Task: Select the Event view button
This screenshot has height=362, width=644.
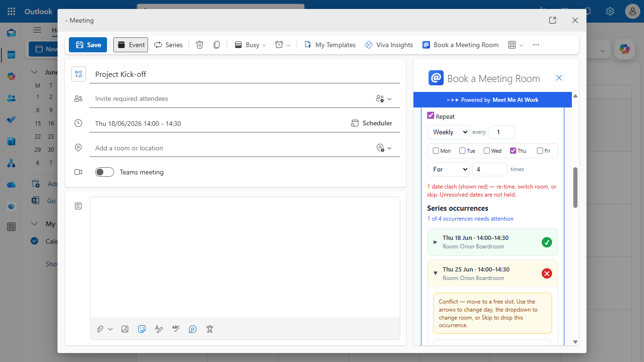Action: pyautogui.click(x=131, y=45)
